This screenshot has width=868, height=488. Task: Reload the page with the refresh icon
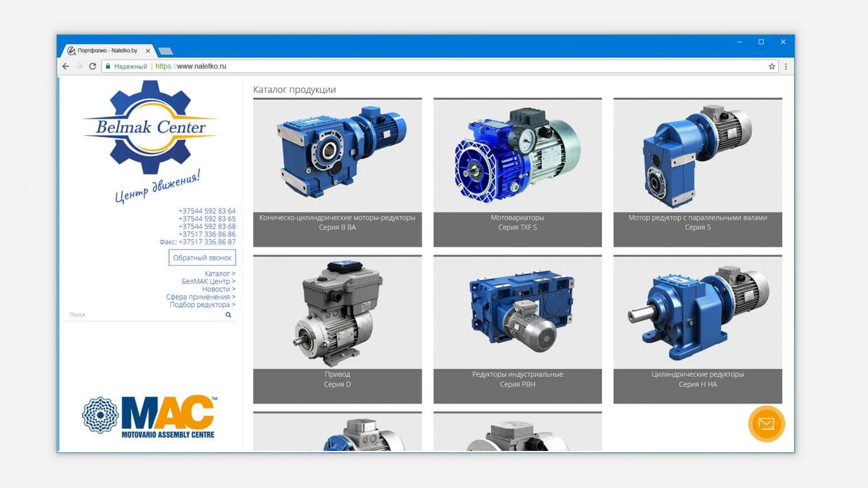pos(92,67)
